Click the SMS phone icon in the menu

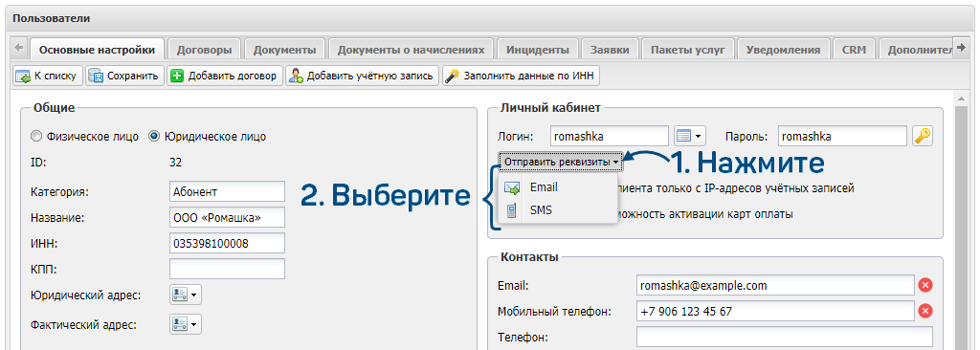pos(512,210)
